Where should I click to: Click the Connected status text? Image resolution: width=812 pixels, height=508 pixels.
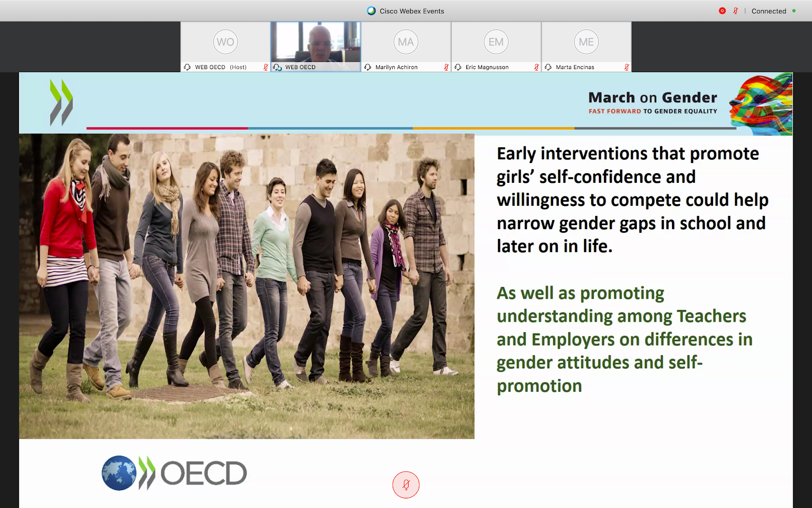[769, 11]
